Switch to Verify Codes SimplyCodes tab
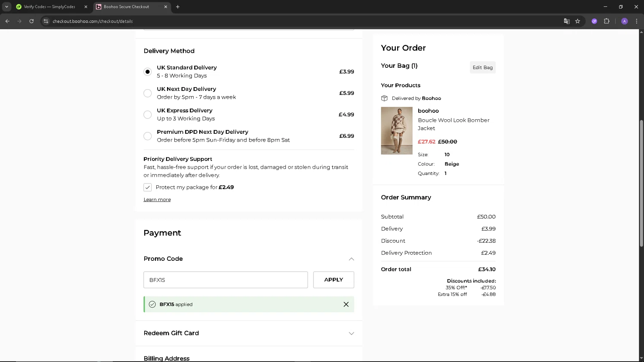This screenshot has height=362, width=644. [49, 7]
